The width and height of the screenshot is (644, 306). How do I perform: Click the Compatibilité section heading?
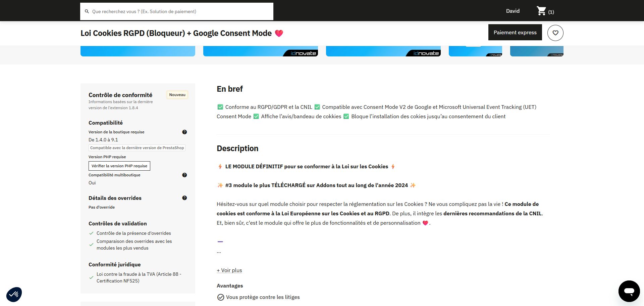106,123
